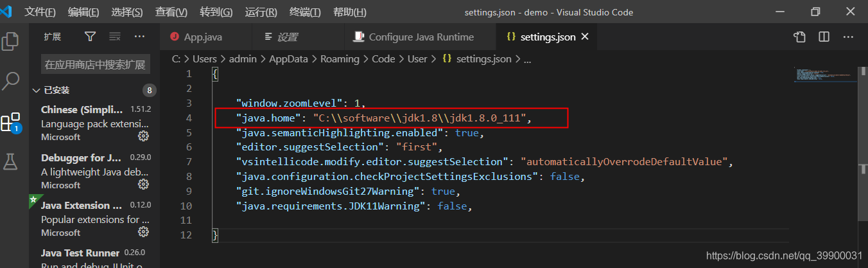
Task: Click the installed count badge 8
Action: click(x=150, y=90)
